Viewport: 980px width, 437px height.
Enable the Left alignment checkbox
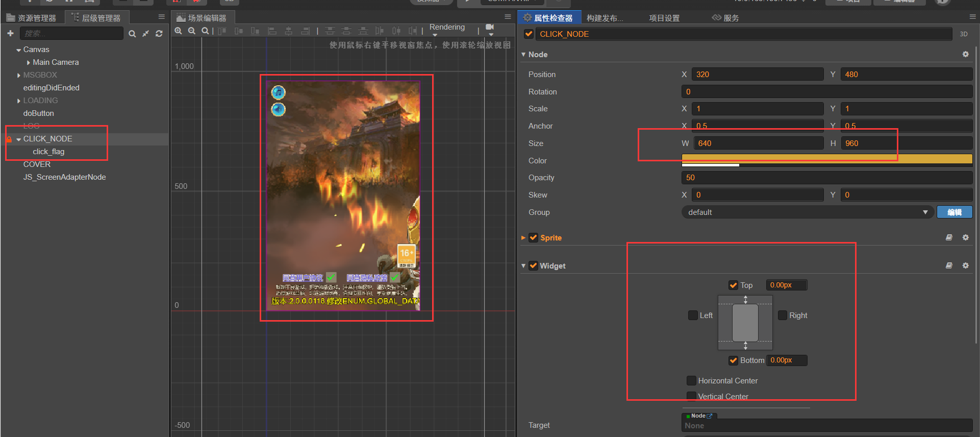693,315
